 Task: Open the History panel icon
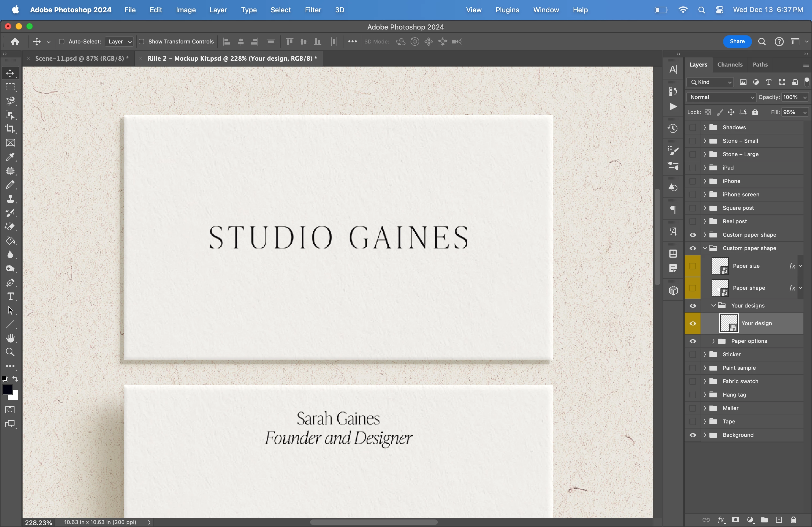pos(673,129)
